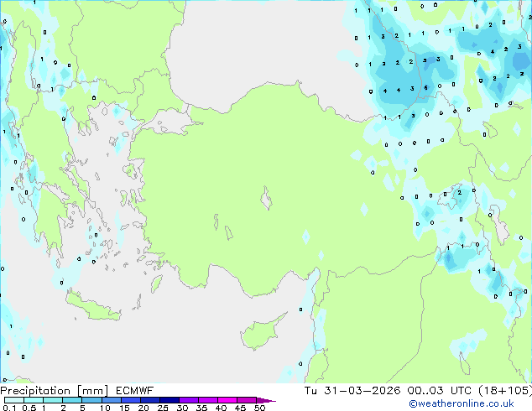Image resolution: width=532 pixels, height=411 pixels.
Task: Click the "0.1" legend scale label
Action: [9, 408]
